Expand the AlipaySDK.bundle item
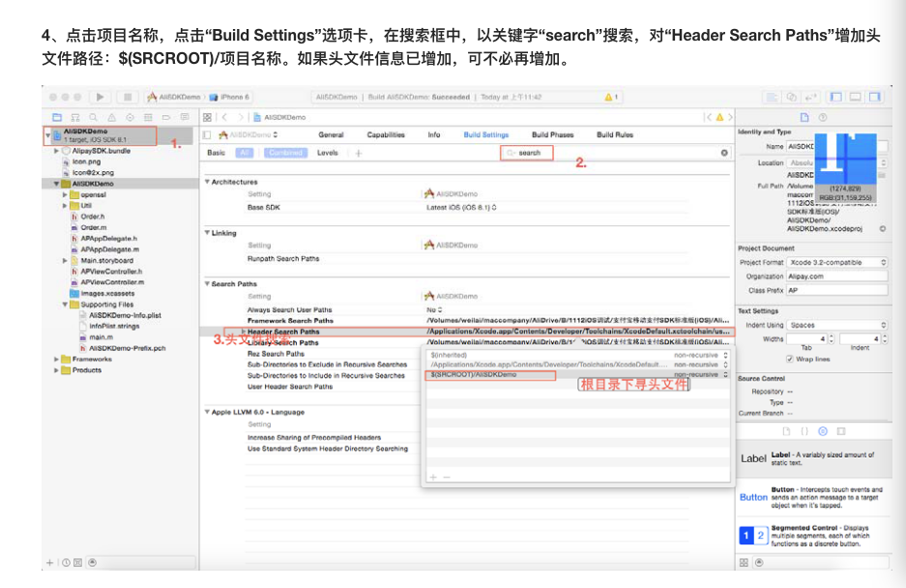This screenshot has height=588, width=906. pyautogui.click(x=56, y=151)
